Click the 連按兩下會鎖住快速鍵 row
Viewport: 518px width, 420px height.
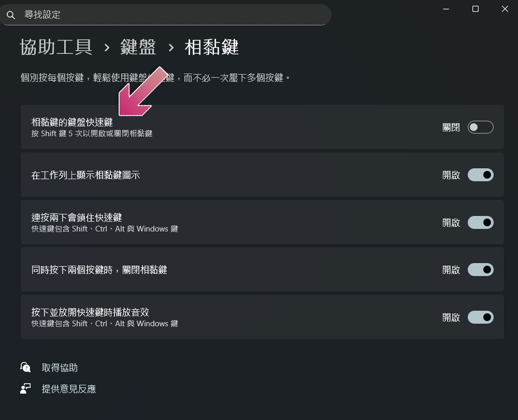[x=207, y=222]
